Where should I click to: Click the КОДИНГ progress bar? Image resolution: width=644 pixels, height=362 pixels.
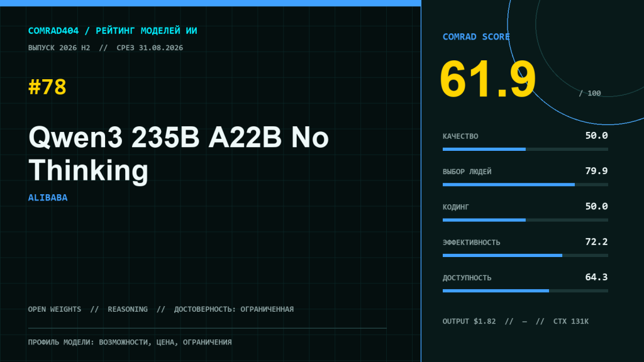click(x=525, y=220)
